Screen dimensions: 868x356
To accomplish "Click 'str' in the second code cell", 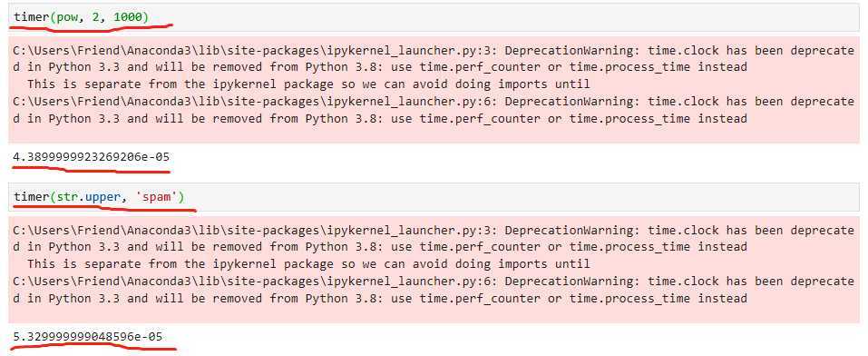I will (x=67, y=197).
